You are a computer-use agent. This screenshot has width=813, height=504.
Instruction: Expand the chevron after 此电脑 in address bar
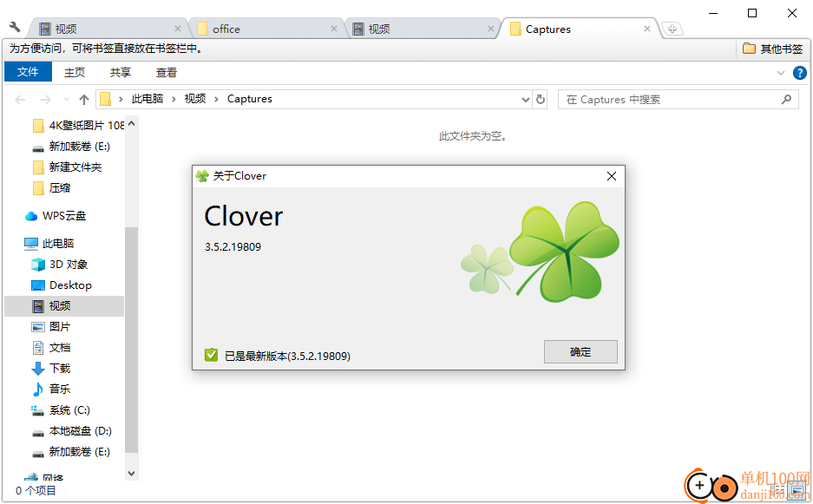point(174,100)
